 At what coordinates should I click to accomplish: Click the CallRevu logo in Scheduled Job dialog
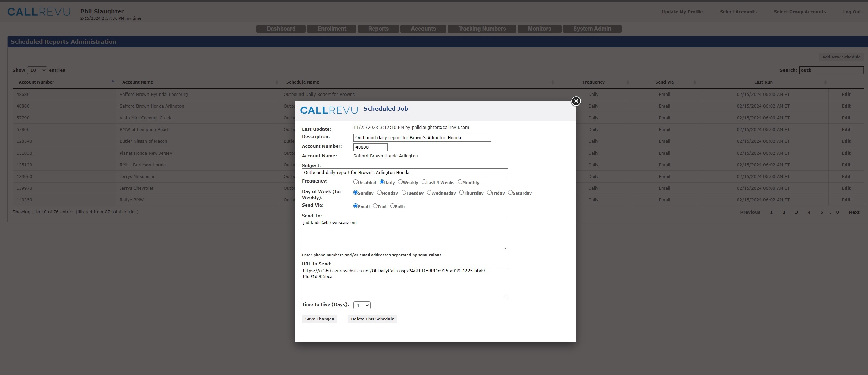point(329,110)
